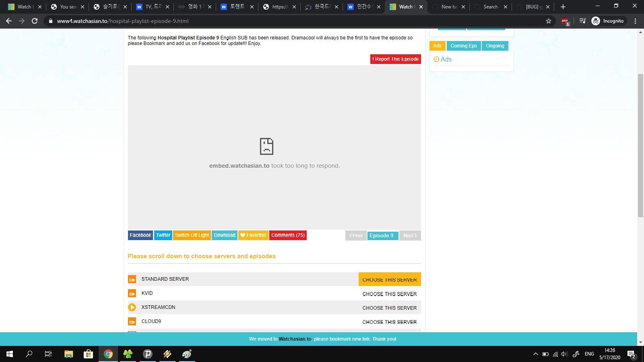The width and height of the screenshot is (644, 362).
Task: Open Chrome's media controls icon
Action: pos(582,21)
